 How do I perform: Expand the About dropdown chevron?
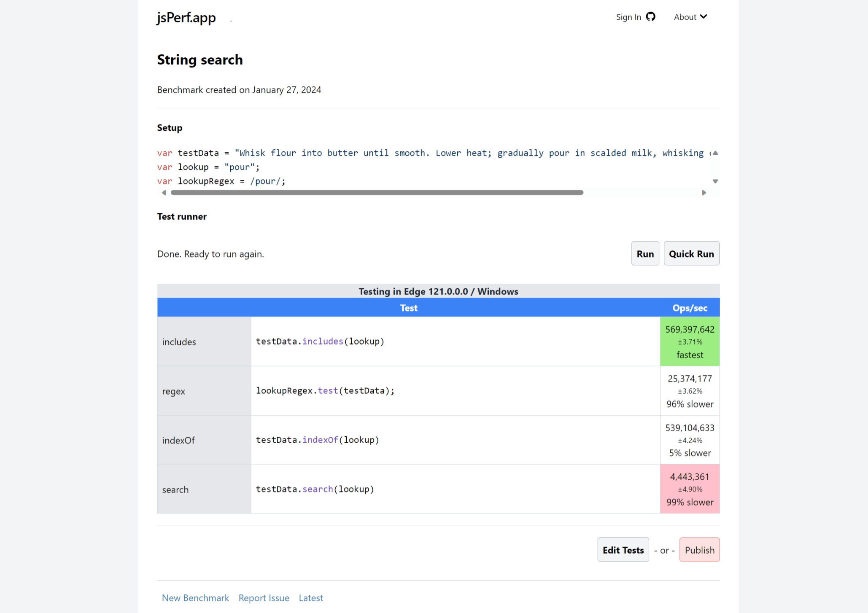(703, 16)
